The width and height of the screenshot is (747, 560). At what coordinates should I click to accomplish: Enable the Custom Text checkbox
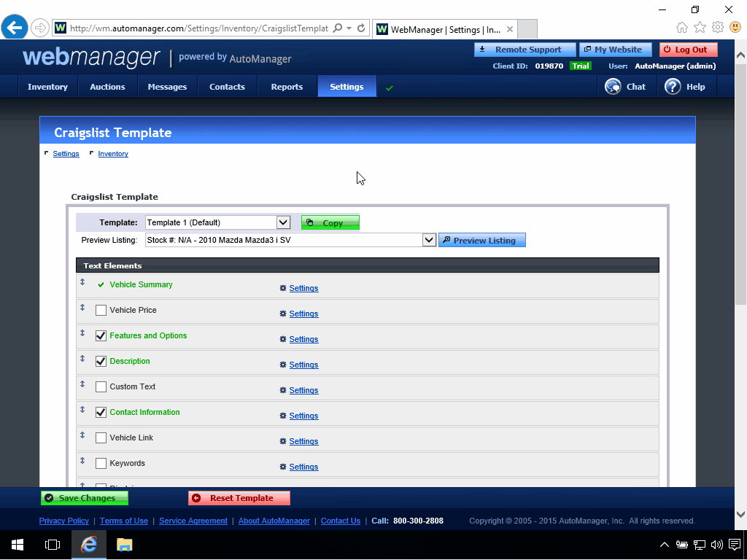(x=101, y=386)
